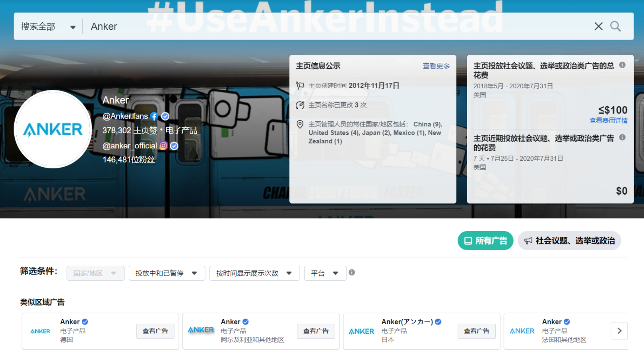Click the name-change icon beside 主页名称已更改
Screen dimensions: 644x351
click(300, 105)
